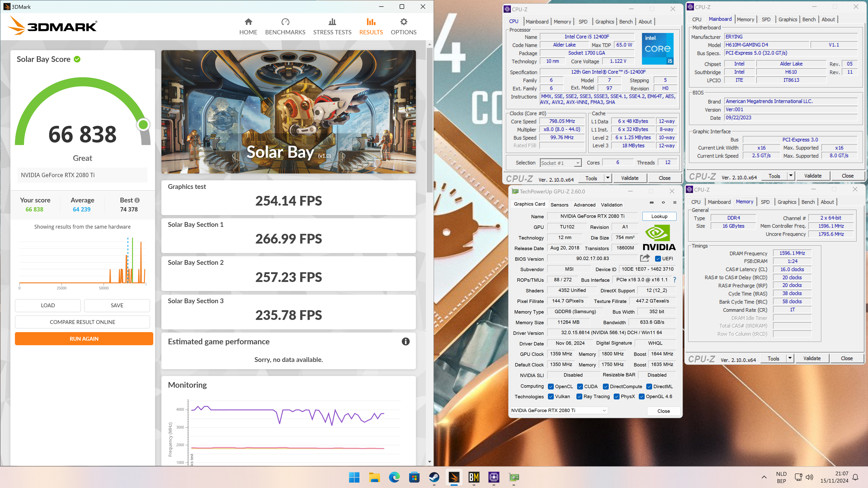Click the Tools button in the Mainboard CPU-Z window

[x=774, y=176]
